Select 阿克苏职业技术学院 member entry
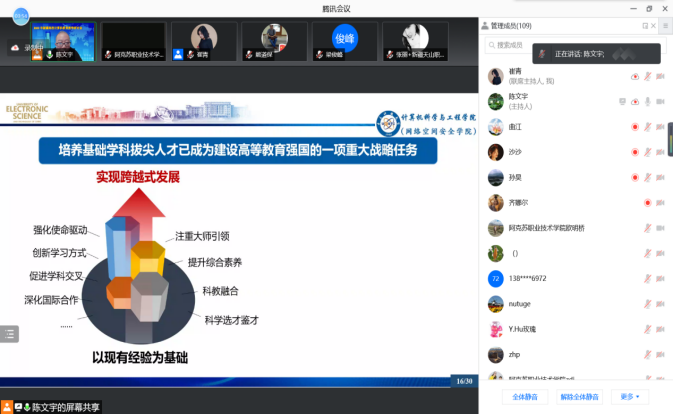Viewport: 673px width, 414px height. click(544, 228)
